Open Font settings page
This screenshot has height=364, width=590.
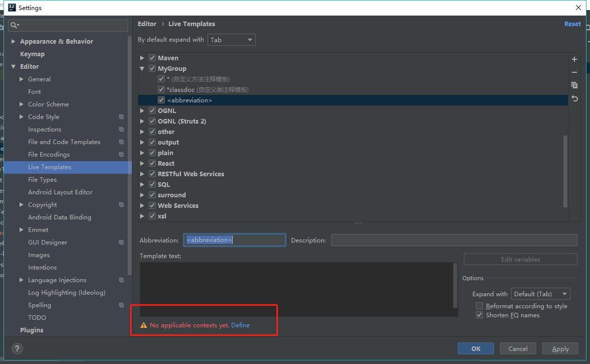point(34,92)
